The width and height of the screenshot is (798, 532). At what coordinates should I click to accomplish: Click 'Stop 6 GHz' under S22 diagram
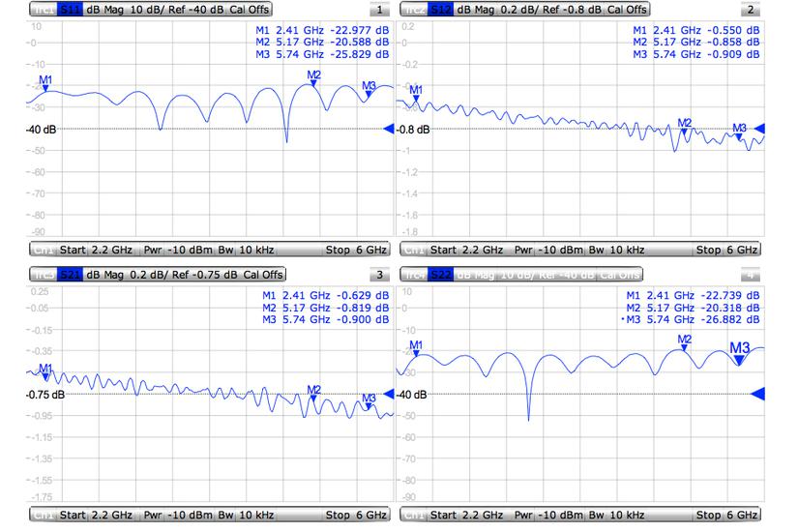click(726, 515)
